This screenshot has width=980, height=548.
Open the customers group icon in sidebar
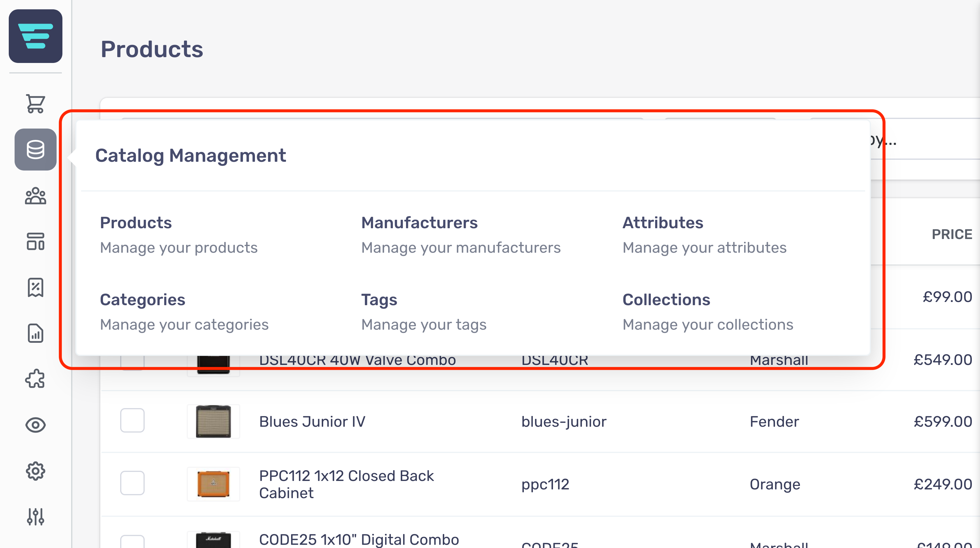coord(35,196)
